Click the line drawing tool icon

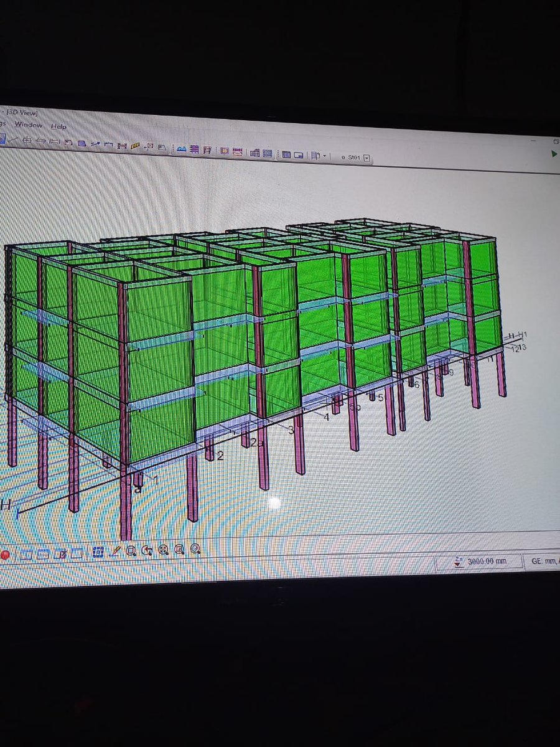coord(13,139)
